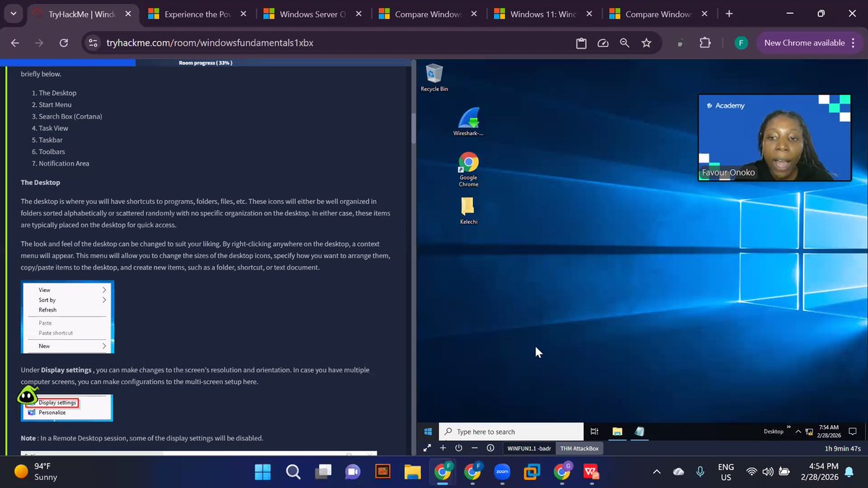Open File Explorer from the VM taskbar

[617, 431]
